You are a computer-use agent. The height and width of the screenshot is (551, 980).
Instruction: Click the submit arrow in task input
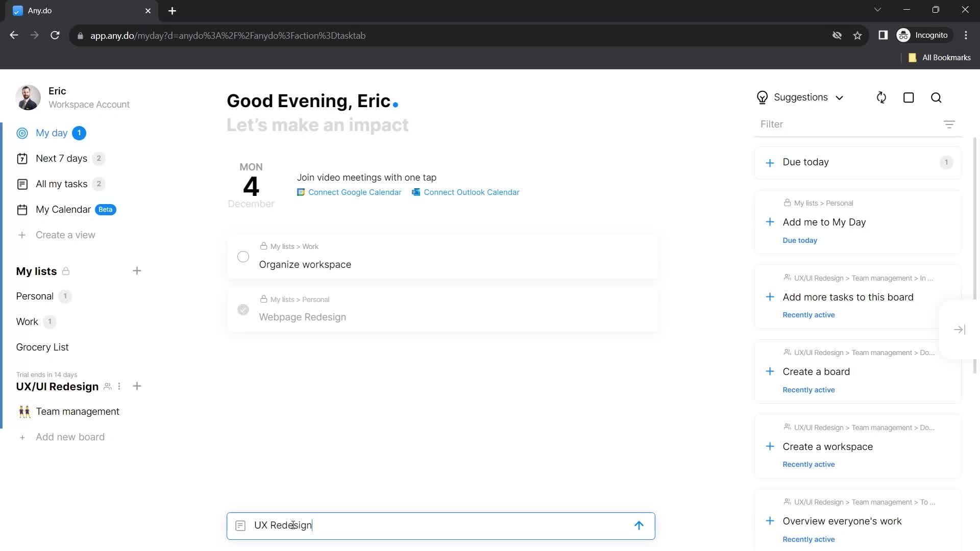click(639, 525)
